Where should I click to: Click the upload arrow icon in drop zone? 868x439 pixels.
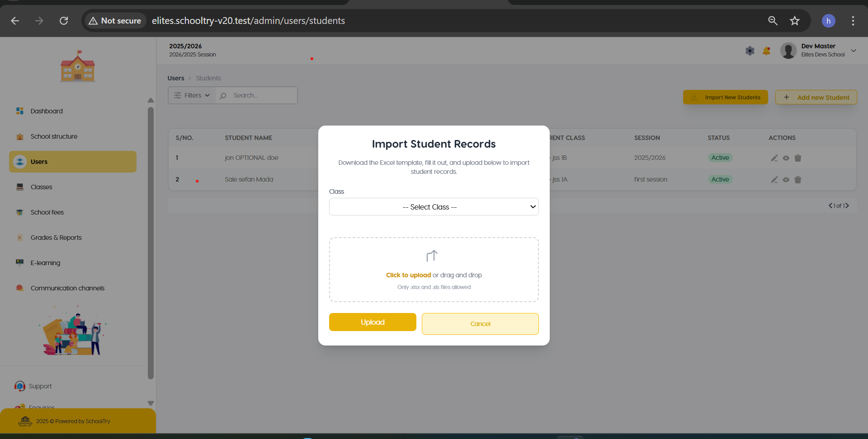coord(432,256)
